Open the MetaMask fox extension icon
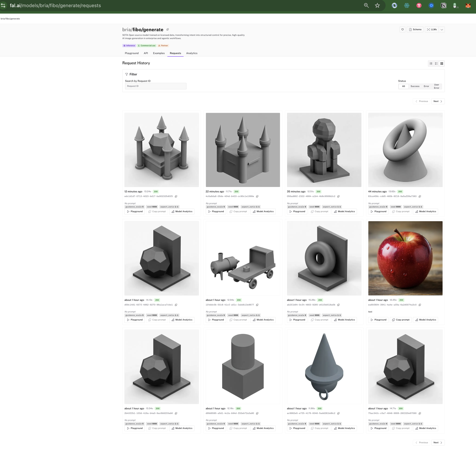This screenshot has width=476, height=453. tap(468, 6)
